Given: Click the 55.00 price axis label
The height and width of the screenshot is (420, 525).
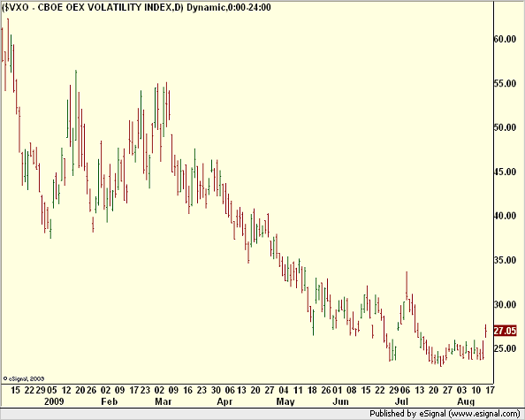Looking at the screenshot, I should point(506,83).
